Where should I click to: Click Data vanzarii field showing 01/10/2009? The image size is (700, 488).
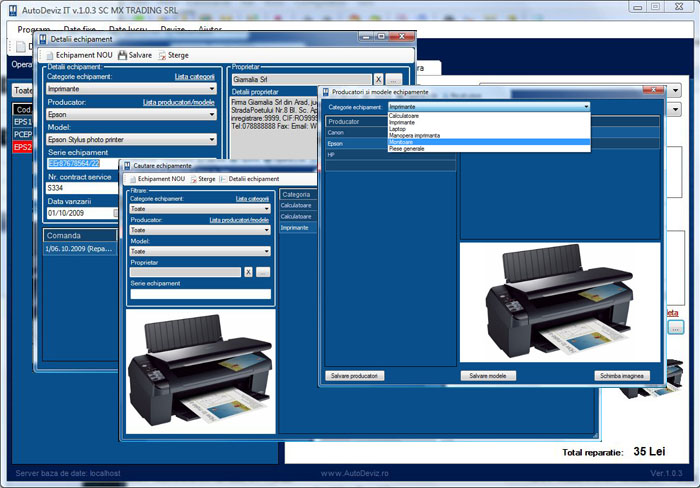coord(83,213)
